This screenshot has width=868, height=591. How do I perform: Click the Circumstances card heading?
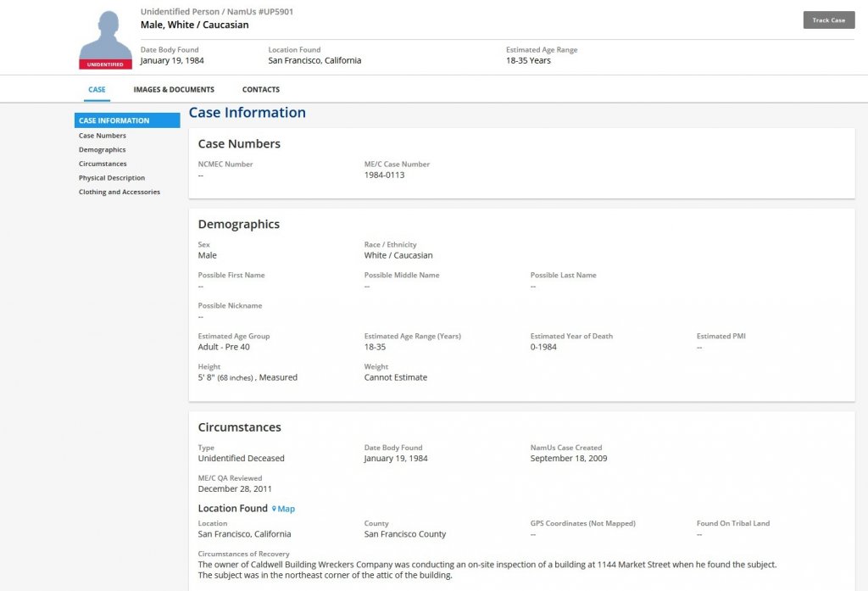click(x=239, y=427)
